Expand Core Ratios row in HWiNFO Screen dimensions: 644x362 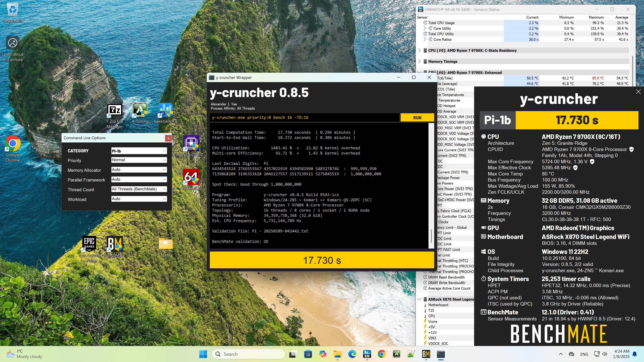point(425,39)
